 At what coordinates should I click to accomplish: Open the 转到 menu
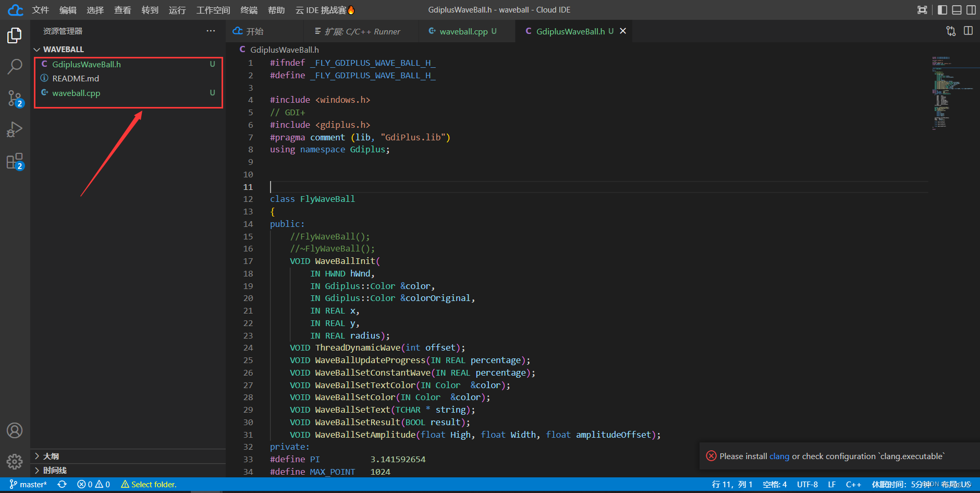point(150,10)
